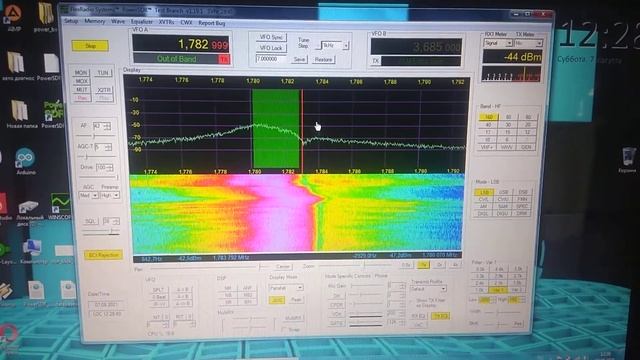Toggle the SQL squelch button
Screen dimensions: 640x360
tap(90, 221)
